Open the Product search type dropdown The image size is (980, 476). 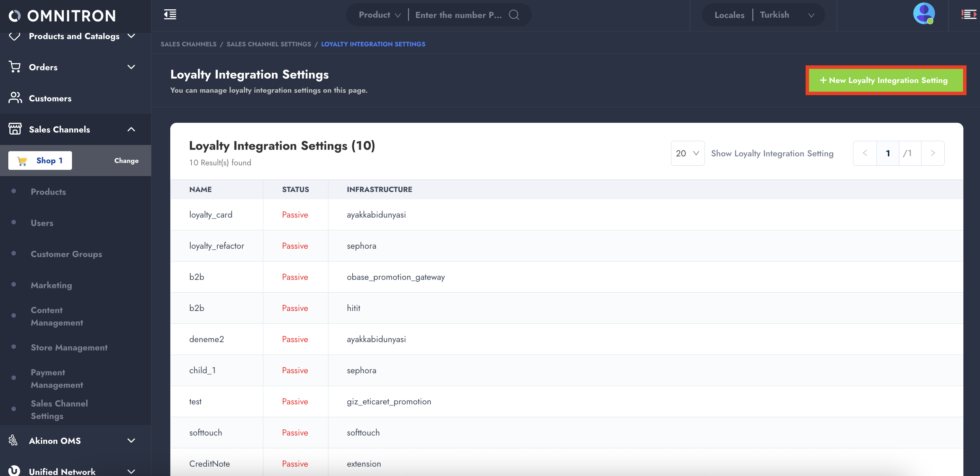click(379, 15)
